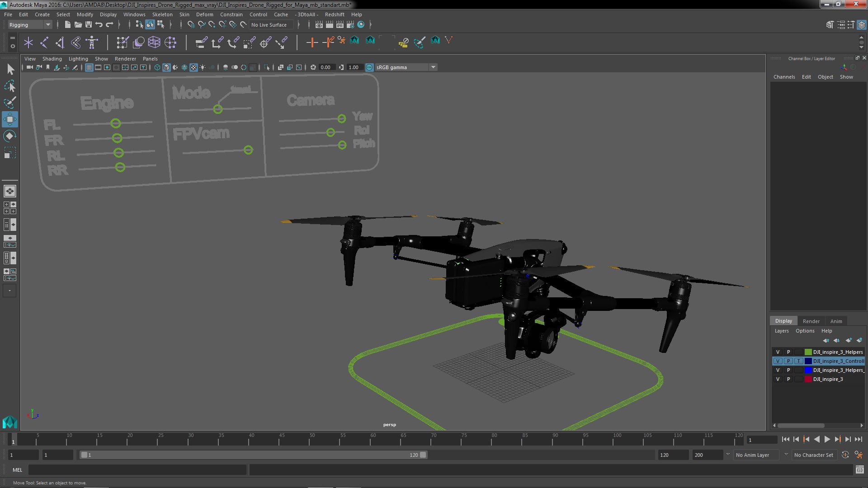Select the Select tool arrow
This screenshot has height=488, width=868.
10,69
